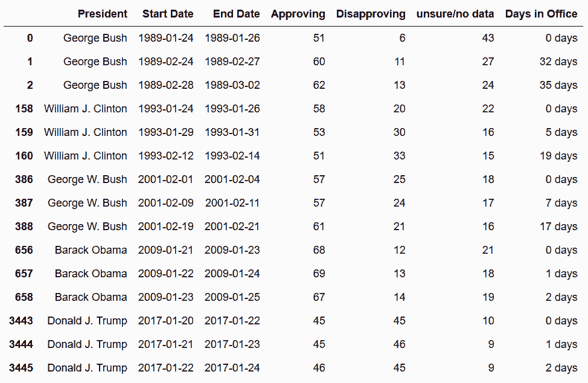Click start date 1989-02-28
The width and height of the screenshot is (588, 383).
coord(166,85)
